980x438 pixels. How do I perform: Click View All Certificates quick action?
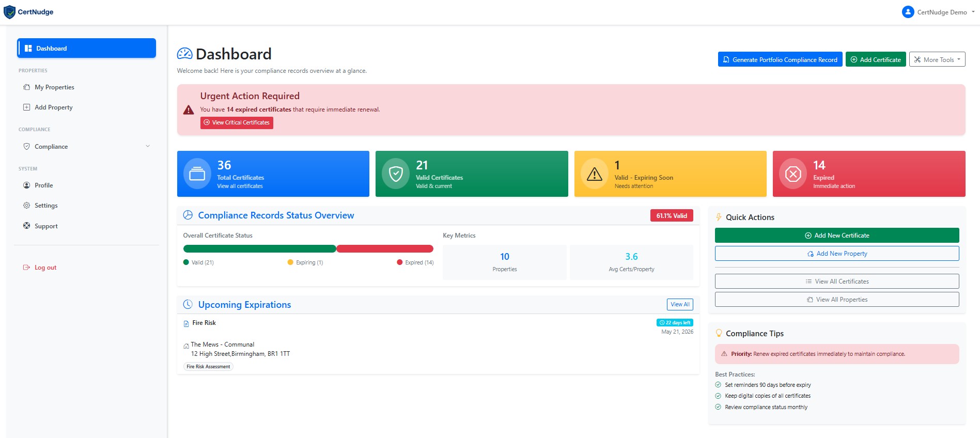pyautogui.click(x=837, y=281)
